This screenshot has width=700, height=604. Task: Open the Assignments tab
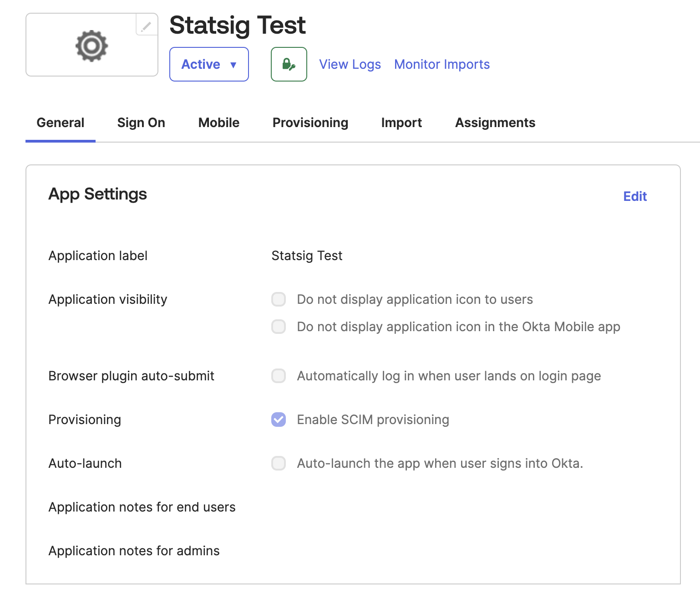pyautogui.click(x=495, y=123)
